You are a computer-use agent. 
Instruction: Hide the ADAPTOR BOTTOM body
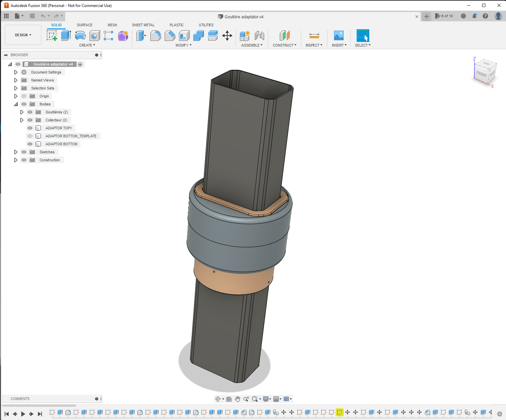tap(30, 144)
